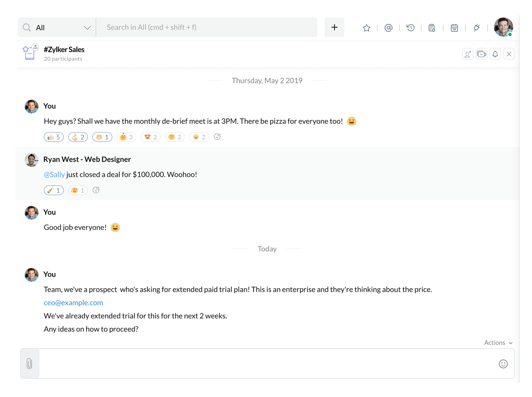Toggle the OK hand reaction with 2

pyautogui.click(x=78, y=137)
